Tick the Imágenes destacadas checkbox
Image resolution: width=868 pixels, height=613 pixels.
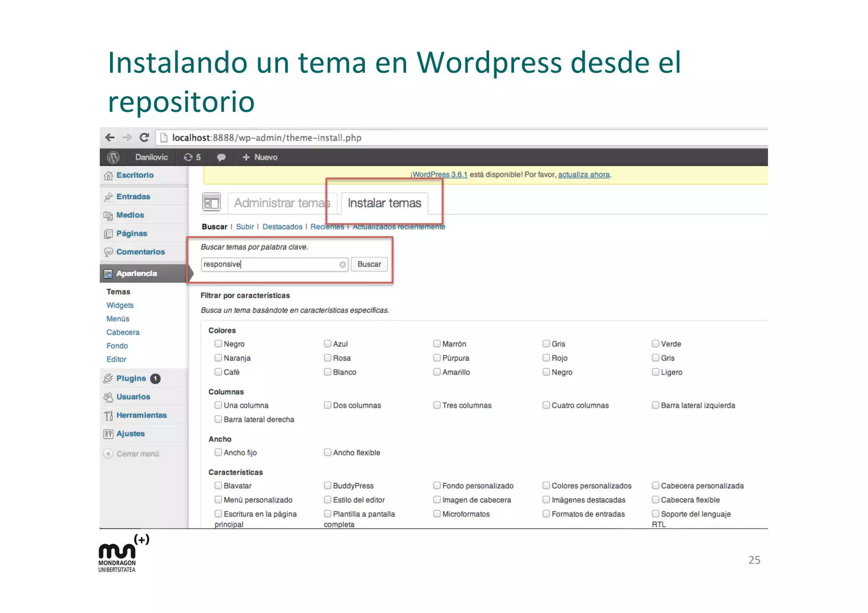[546, 499]
